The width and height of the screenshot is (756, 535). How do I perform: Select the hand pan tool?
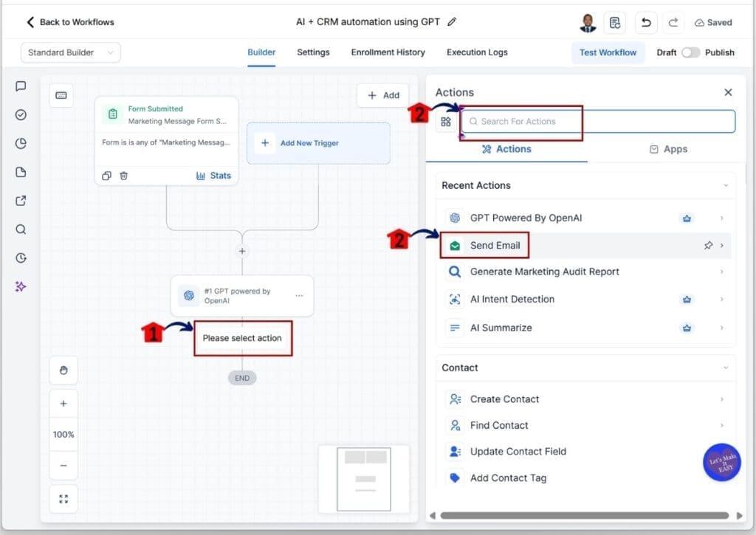click(x=63, y=370)
